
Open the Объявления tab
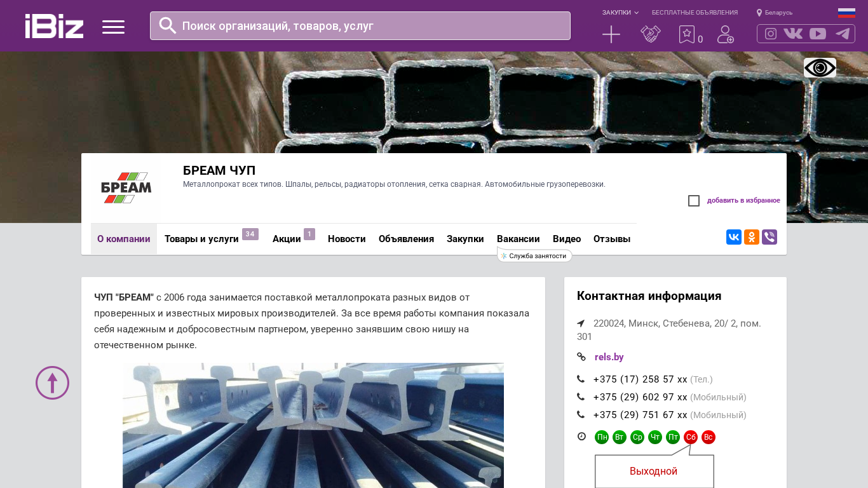click(x=406, y=239)
